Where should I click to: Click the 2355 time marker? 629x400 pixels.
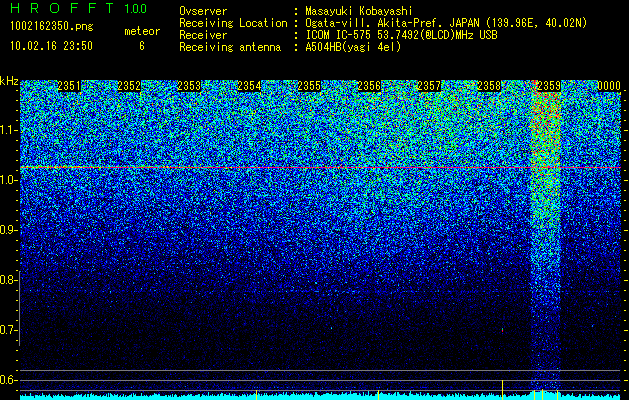309,86
